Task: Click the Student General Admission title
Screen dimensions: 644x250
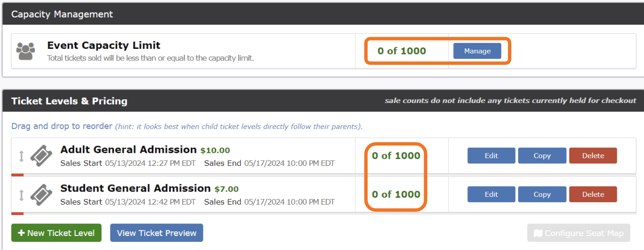Action: pos(135,189)
